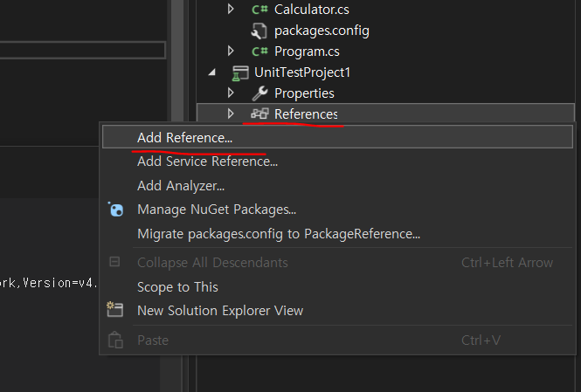Select packages.config file in tree
Screen dimensions: 581x392
322,31
